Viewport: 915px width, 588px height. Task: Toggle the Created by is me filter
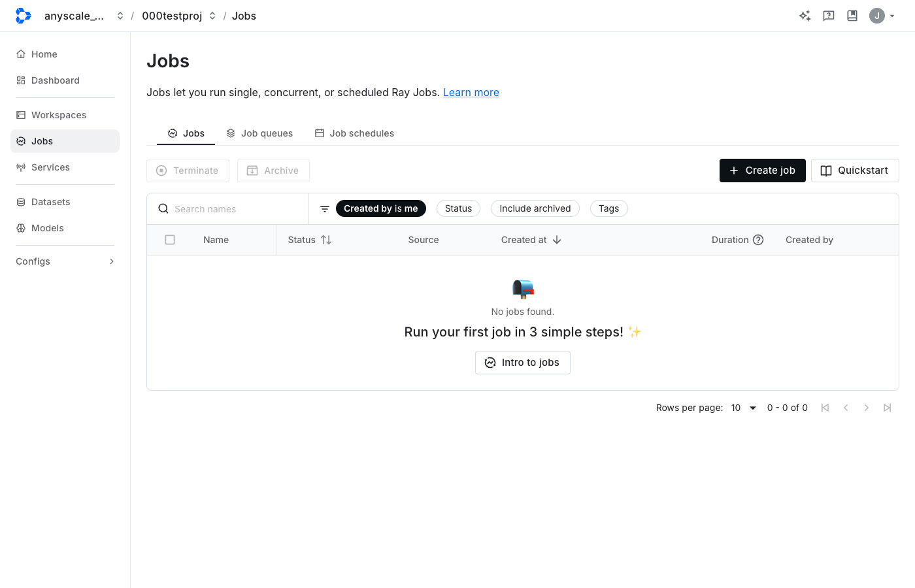(381, 208)
